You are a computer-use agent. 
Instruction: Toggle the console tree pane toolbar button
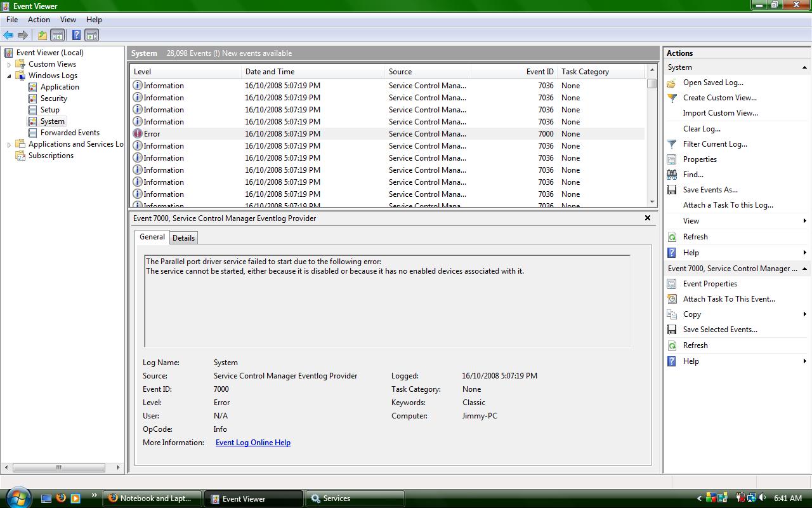[x=57, y=36]
